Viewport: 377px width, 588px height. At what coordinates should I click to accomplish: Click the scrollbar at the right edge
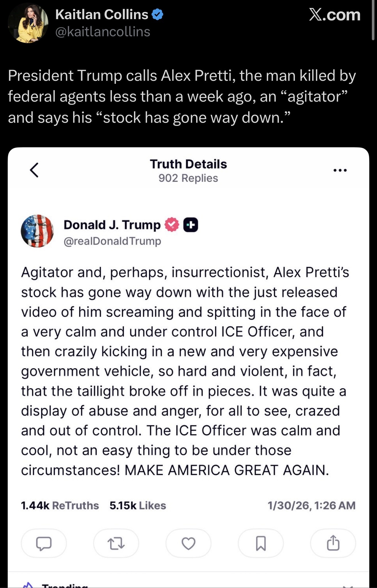pyautogui.click(x=373, y=20)
